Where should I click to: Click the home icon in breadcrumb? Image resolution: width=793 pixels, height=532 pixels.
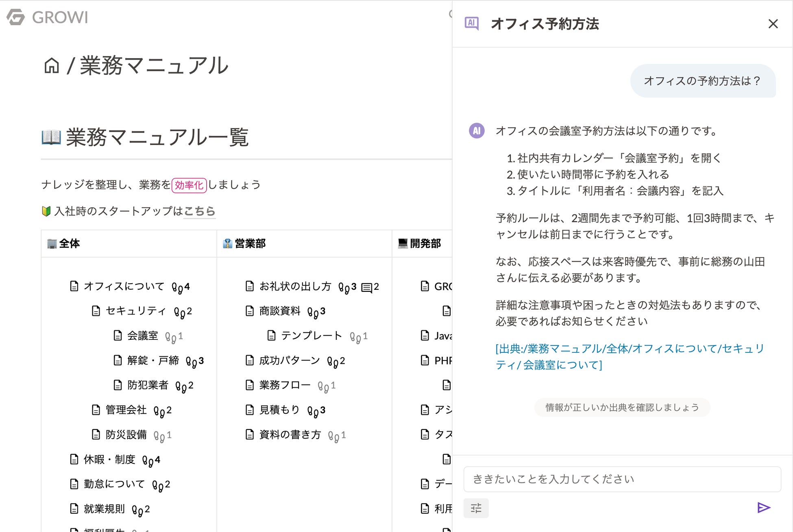point(52,65)
